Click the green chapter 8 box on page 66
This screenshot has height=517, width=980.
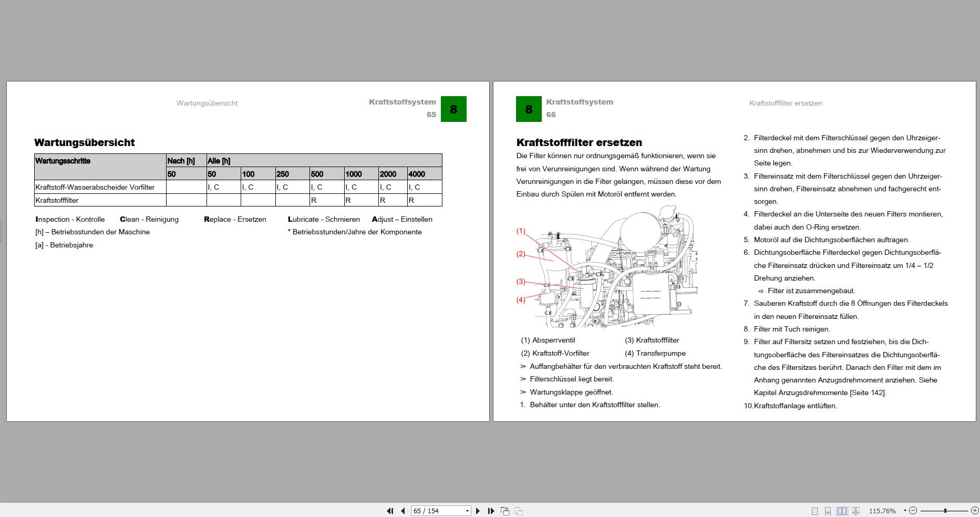pyautogui.click(x=529, y=109)
